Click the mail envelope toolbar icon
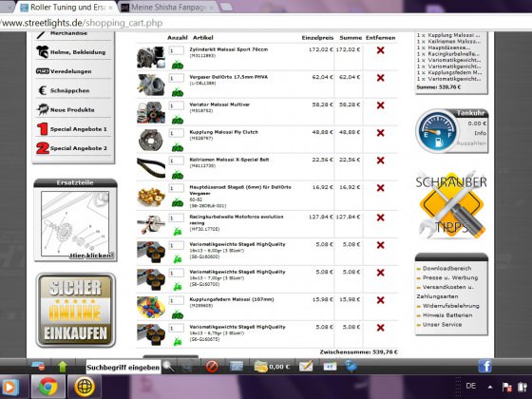 pos(306,366)
